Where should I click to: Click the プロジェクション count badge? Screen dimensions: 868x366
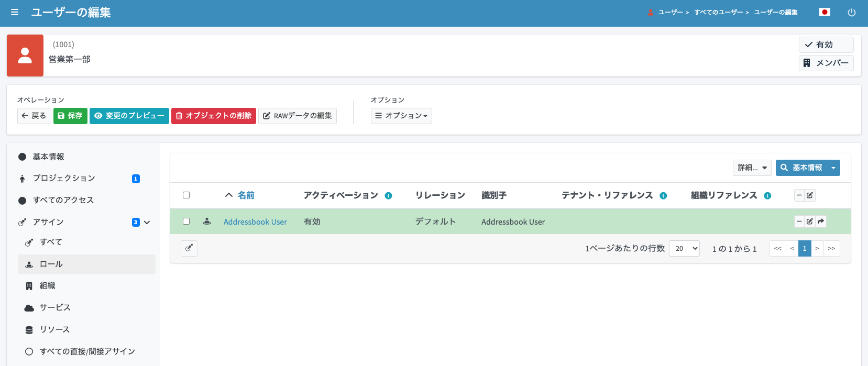click(x=136, y=179)
